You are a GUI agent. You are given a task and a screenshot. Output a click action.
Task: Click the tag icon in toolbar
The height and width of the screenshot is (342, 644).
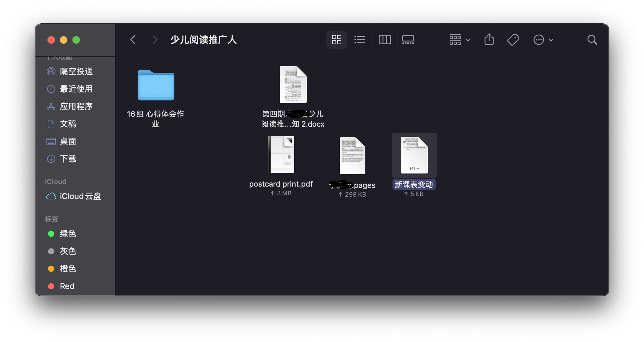tap(513, 40)
